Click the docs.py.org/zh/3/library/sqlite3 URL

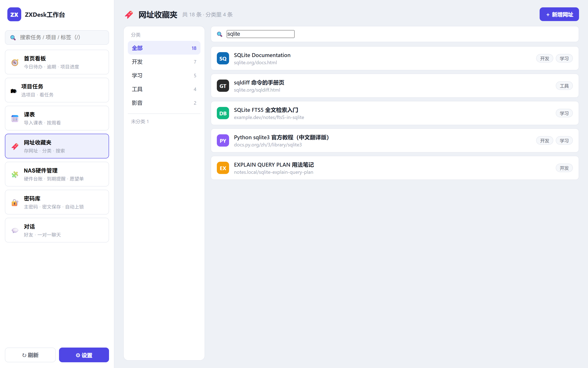(268, 145)
